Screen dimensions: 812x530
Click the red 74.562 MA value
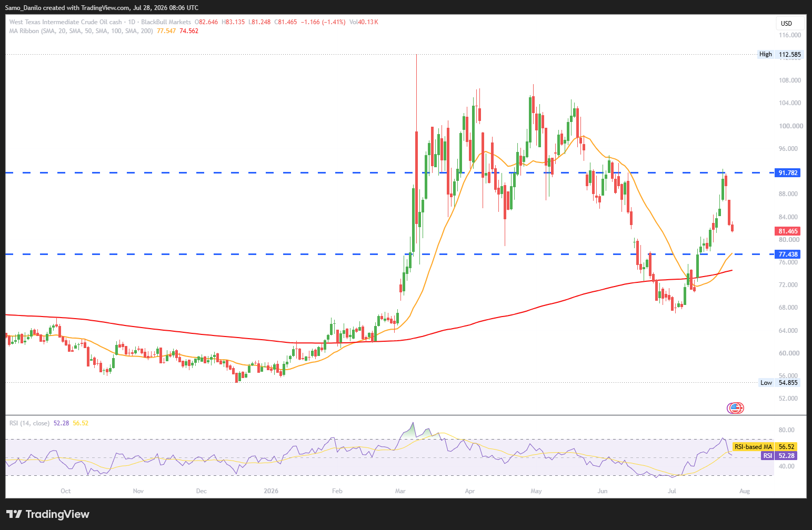189,31
